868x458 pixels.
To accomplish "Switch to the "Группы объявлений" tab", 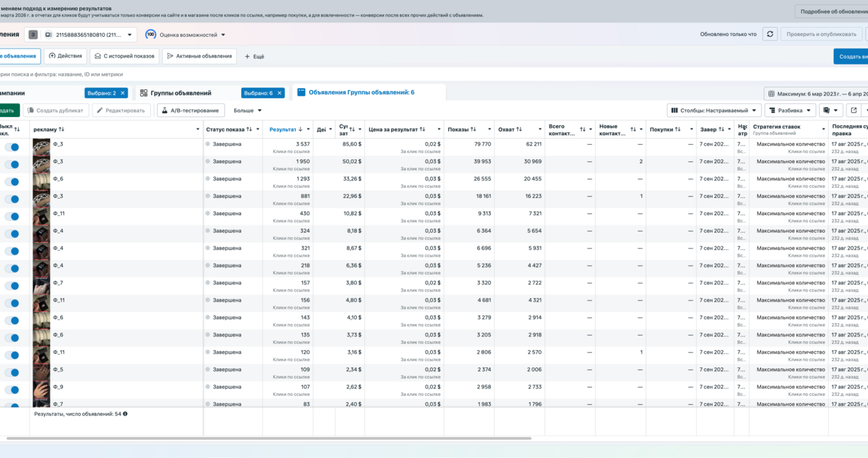I will (x=181, y=93).
